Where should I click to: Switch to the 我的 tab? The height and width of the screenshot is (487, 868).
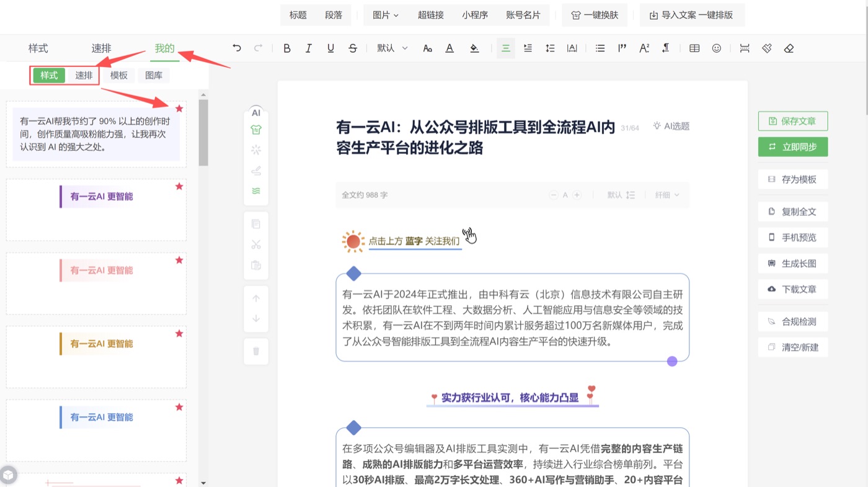click(165, 48)
